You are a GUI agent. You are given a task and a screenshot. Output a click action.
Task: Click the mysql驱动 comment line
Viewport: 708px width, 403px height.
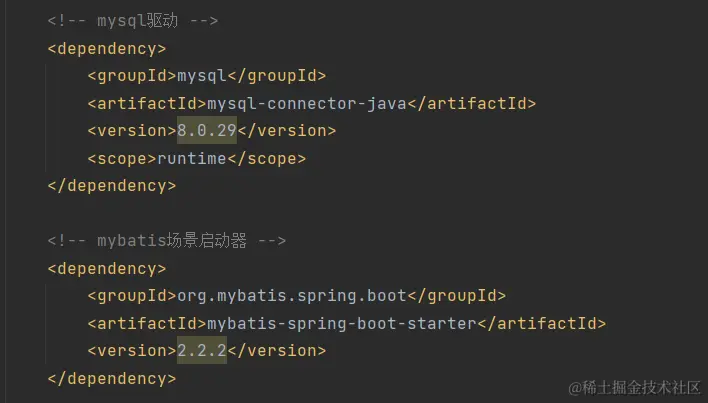[133, 21]
